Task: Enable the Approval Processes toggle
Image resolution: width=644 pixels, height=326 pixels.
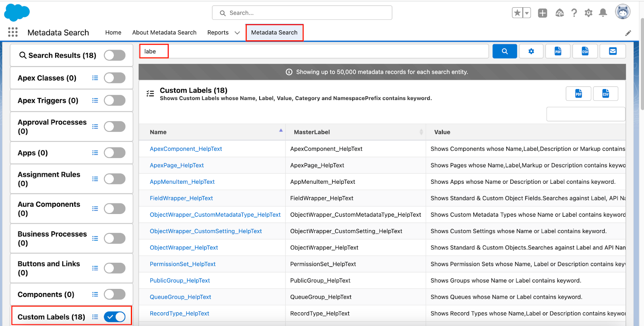Action: 115,127
